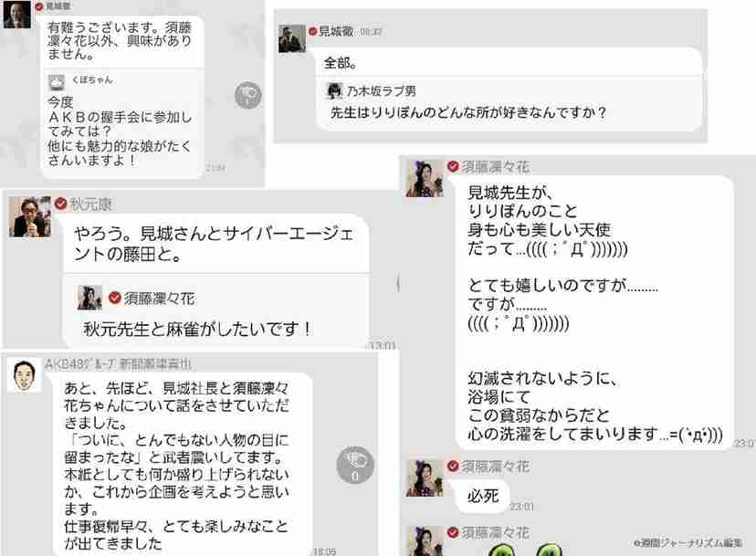This screenshot has height=556, width=756.
Task: Click 須藤凜々花's small avatar in the mahjong quote
Action: pyautogui.click(x=89, y=298)
